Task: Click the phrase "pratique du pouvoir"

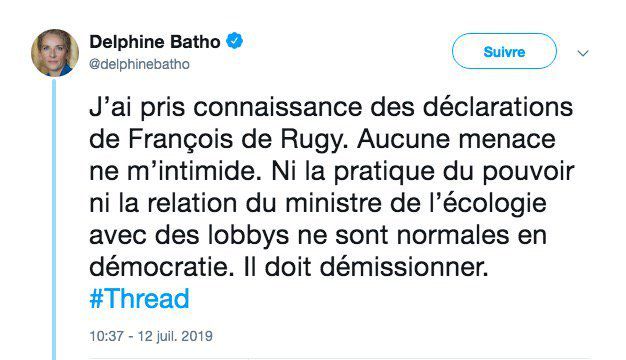Action: (x=454, y=172)
